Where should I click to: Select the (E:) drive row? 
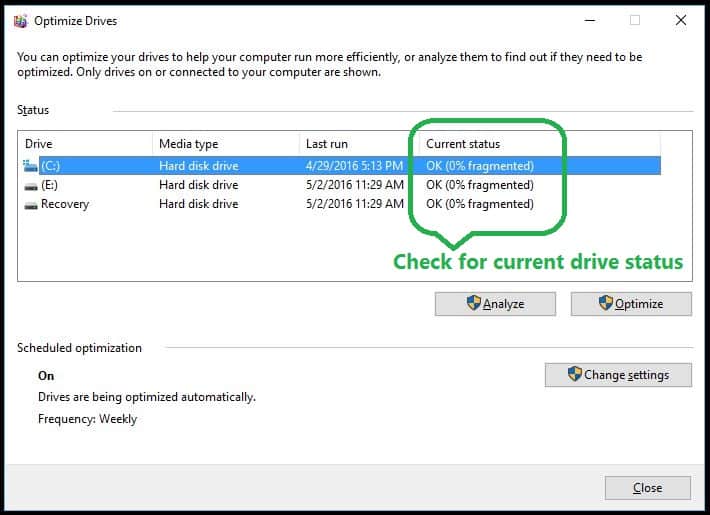point(200,185)
